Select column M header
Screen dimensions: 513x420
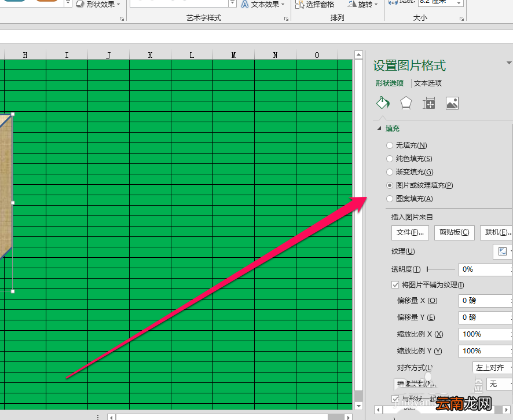click(233, 54)
